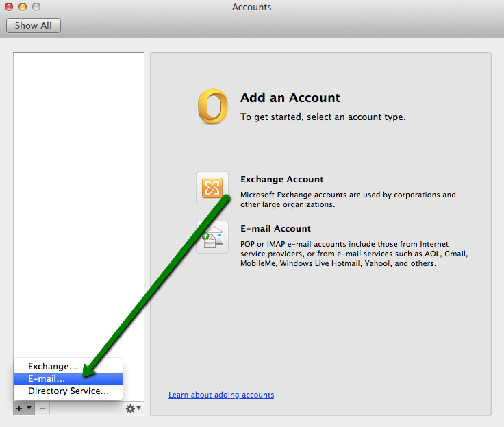Zoom the Accounts window with green button
Viewport: 504px width, 427px height.
click(x=36, y=7)
